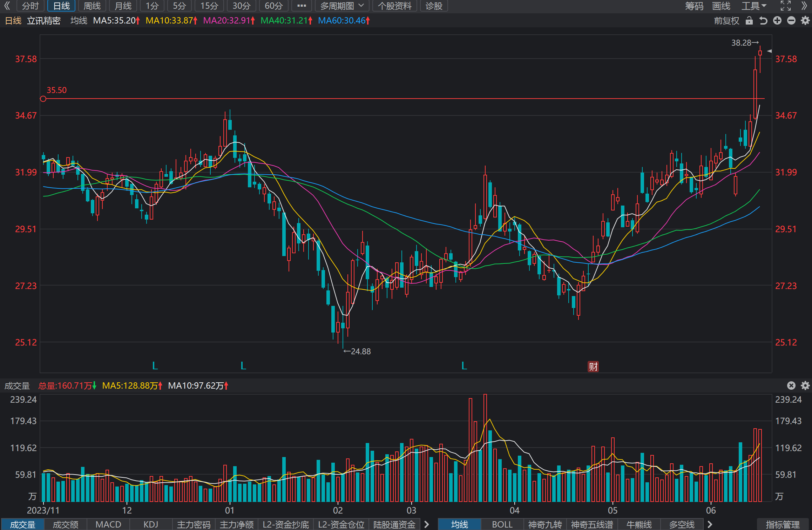Switch main chart to BOLL

point(502,524)
